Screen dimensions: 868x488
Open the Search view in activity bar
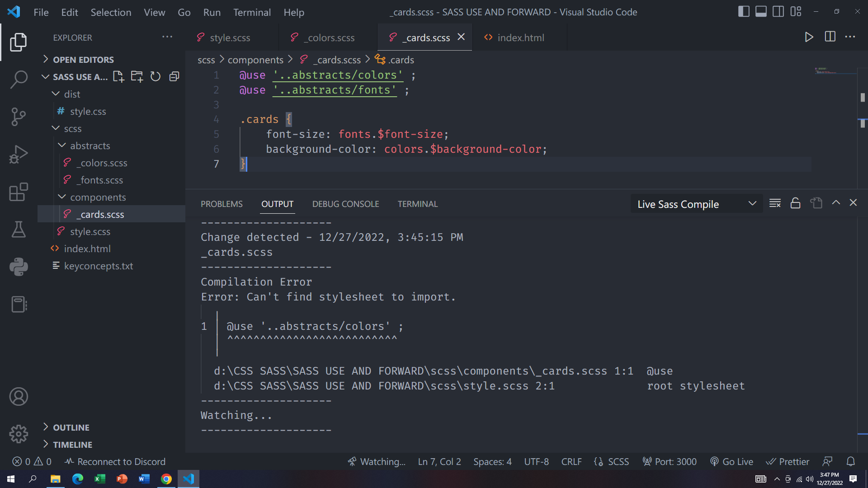point(19,79)
